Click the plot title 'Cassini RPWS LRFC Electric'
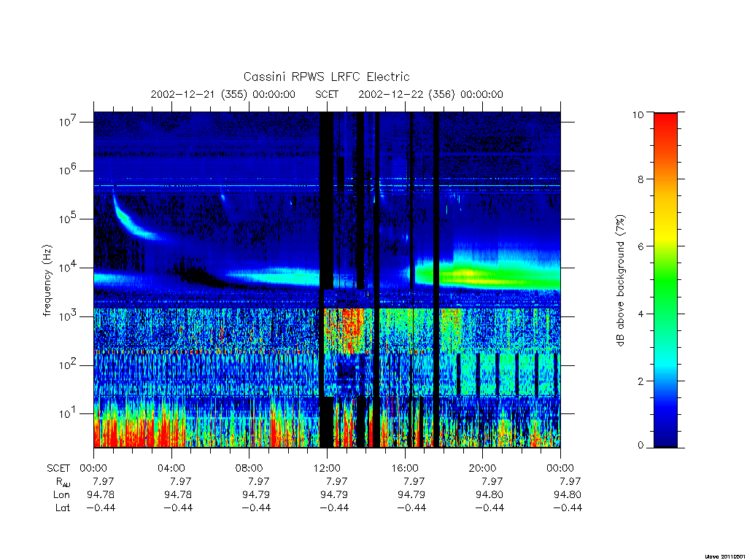Screen dimensions: 747x560 pyautogui.click(x=326, y=77)
